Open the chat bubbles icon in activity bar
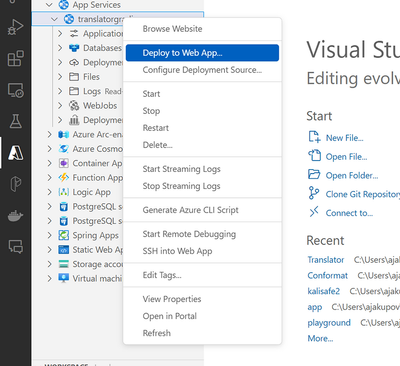 tap(15, 247)
